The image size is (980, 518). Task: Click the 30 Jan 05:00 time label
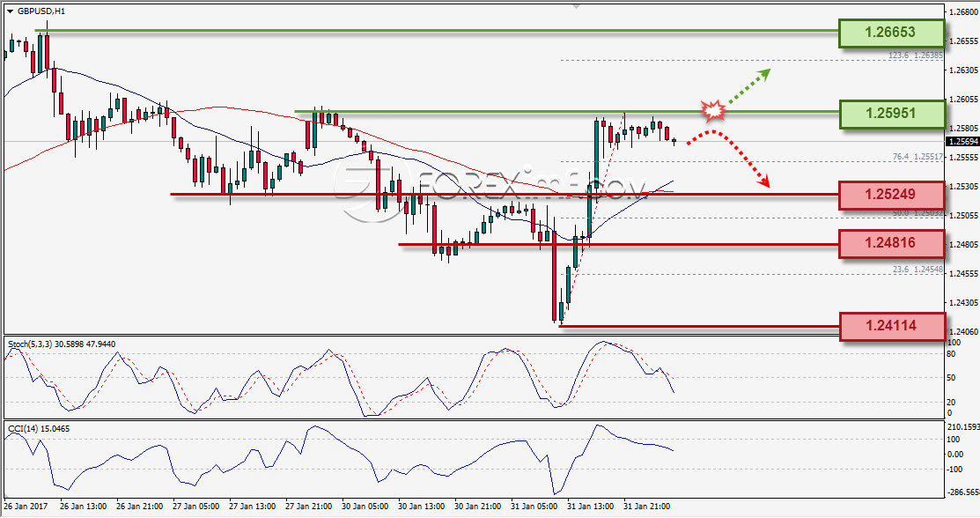[365, 507]
